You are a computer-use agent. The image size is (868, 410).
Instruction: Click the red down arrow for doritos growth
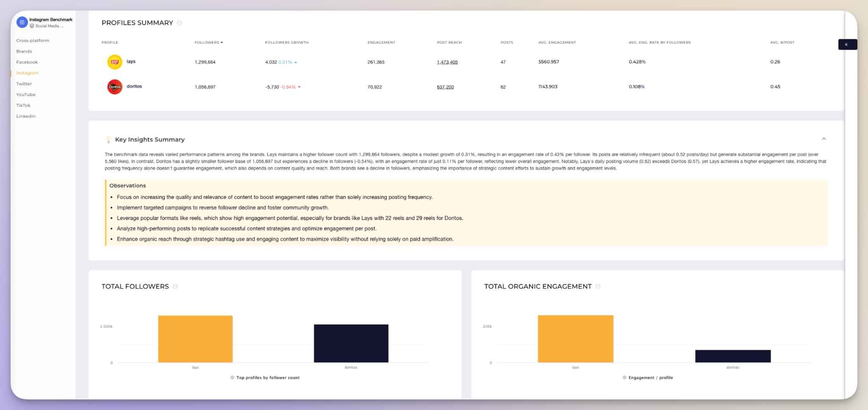pos(299,87)
